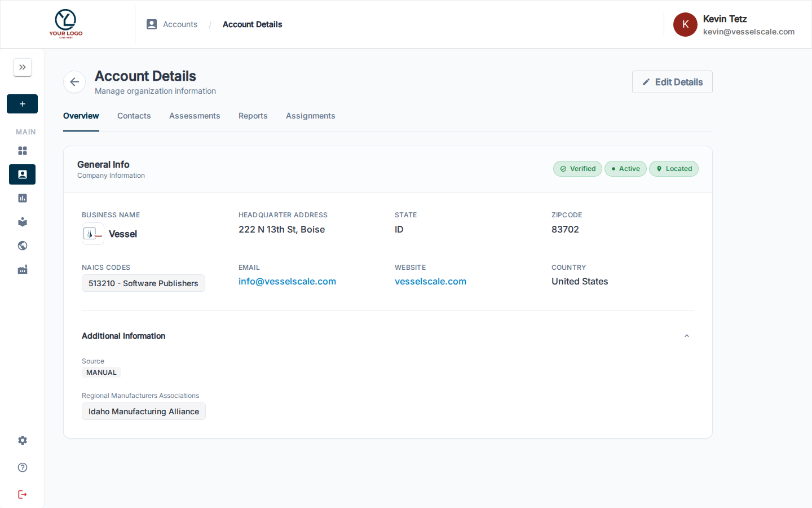The height and width of the screenshot is (508, 812).
Task: Click the state value ID
Action: coord(399,229)
